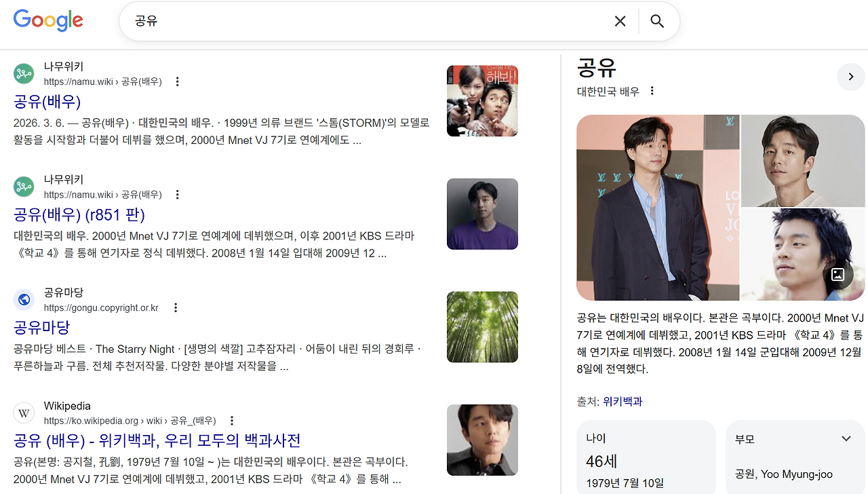
Task: Open the purple shirt thumbnail of r851 result
Action: (x=482, y=214)
